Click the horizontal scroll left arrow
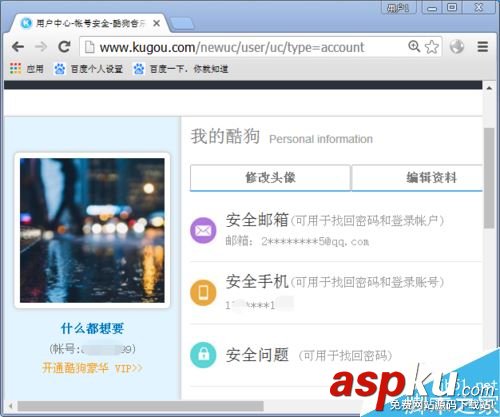 (10, 406)
